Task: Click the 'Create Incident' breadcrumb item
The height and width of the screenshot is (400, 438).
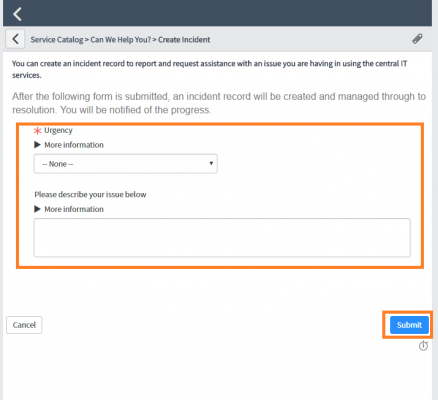Action: click(184, 40)
